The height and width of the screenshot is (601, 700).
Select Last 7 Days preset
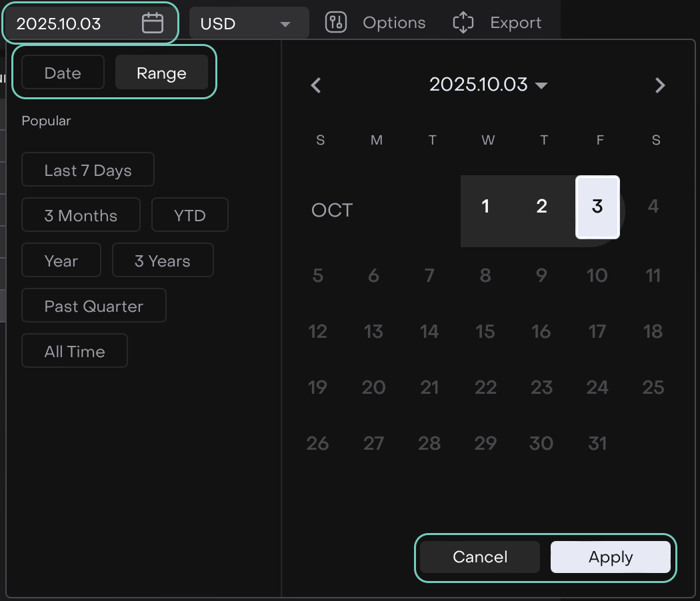click(88, 170)
